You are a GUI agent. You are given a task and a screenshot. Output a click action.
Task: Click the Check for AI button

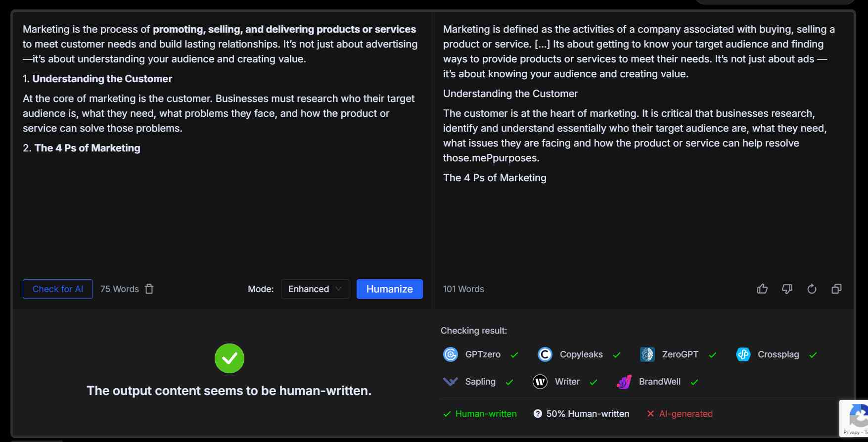click(x=58, y=289)
